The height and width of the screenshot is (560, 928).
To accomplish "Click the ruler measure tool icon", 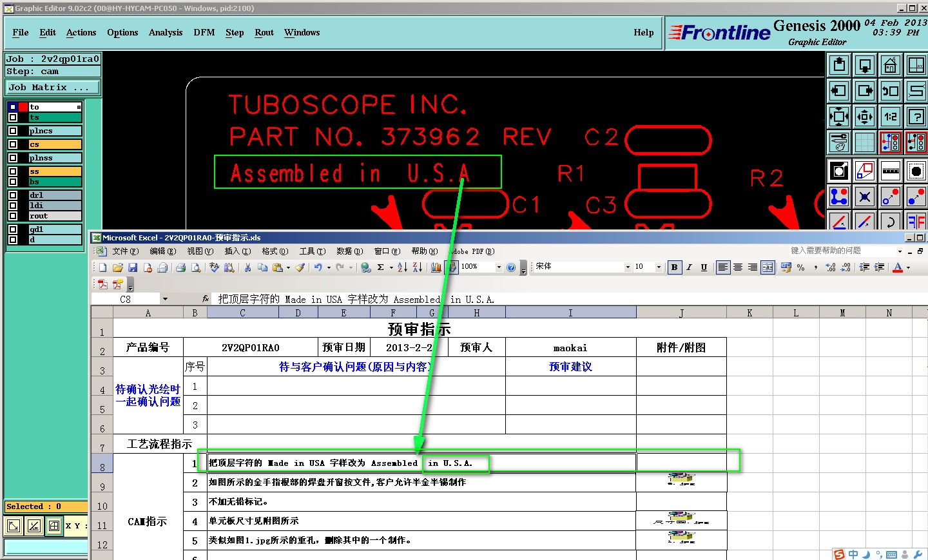I will [x=891, y=171].
